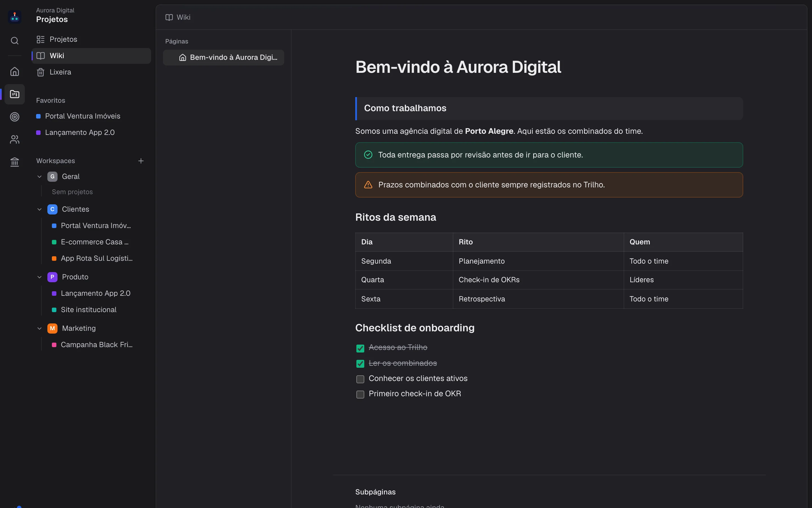812x508 pixels.
Task: Click the Check-in de OKRs table cell
Action: coord(538,280)
